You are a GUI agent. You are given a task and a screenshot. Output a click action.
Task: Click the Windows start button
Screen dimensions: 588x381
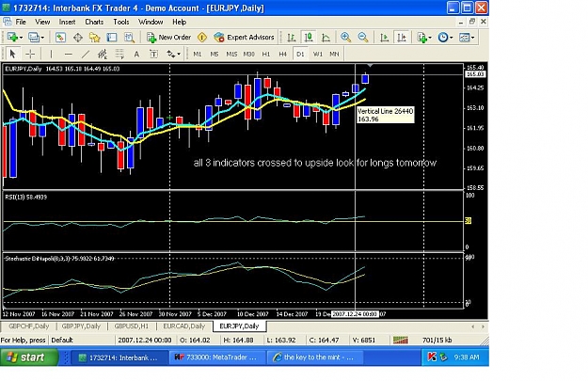tap(29, 357)
